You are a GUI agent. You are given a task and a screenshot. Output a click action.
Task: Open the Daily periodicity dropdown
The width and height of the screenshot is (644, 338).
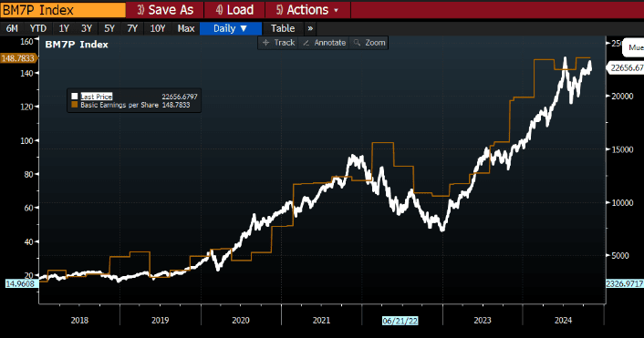click(x=231, y=28)
